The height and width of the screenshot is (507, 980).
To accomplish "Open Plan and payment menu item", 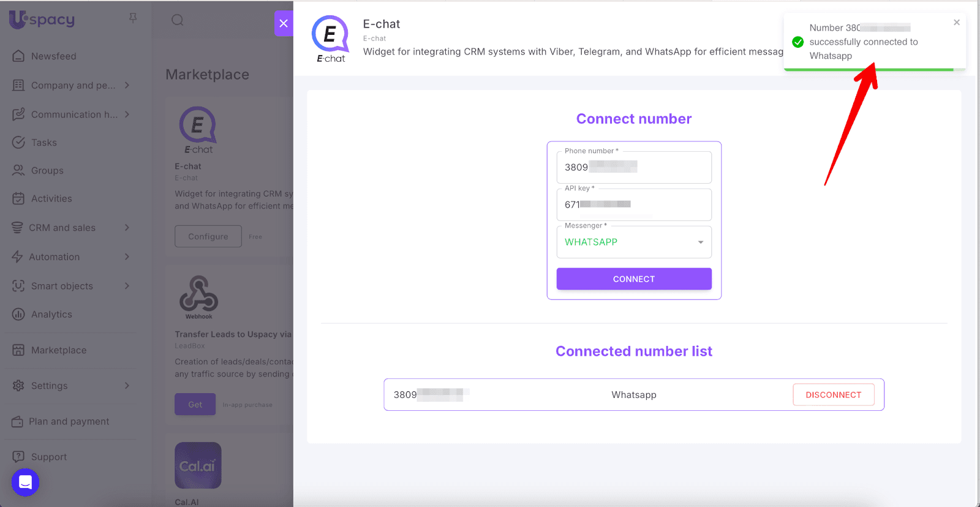I will [x=69, y=421].
